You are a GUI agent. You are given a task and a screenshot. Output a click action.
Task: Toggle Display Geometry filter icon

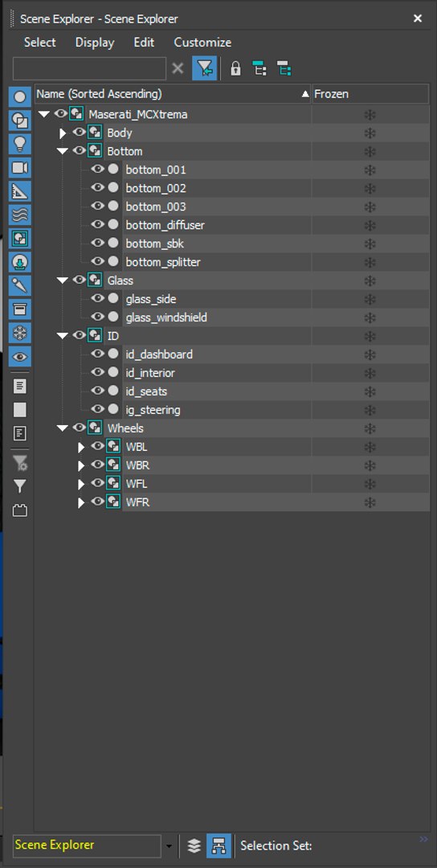pyautogui.click(x=20, y=97)
